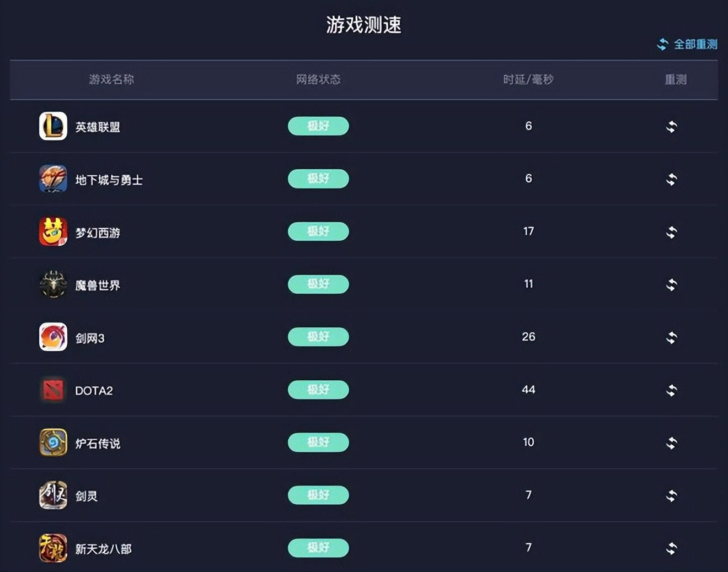
Task: Retest DOTA2 latency with refresh icon
Action: click(671, 390)
